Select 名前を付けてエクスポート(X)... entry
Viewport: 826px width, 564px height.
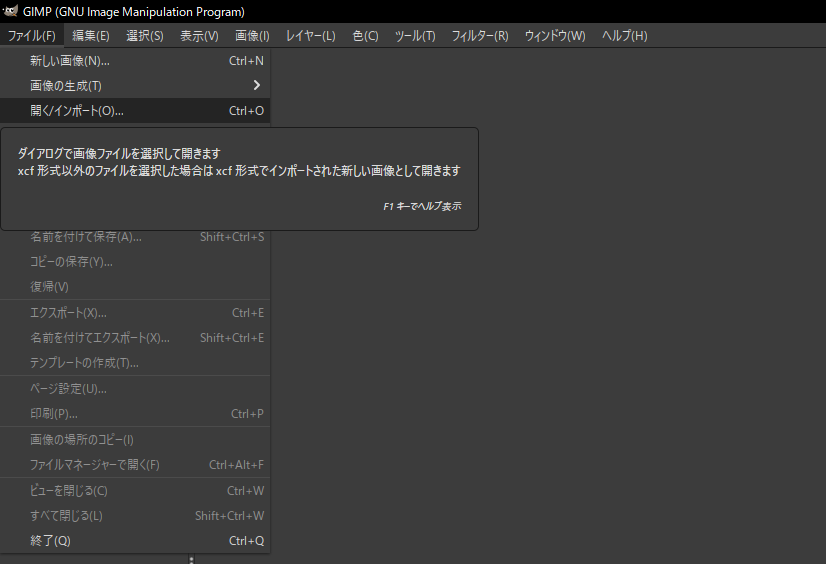pos(135,338)
